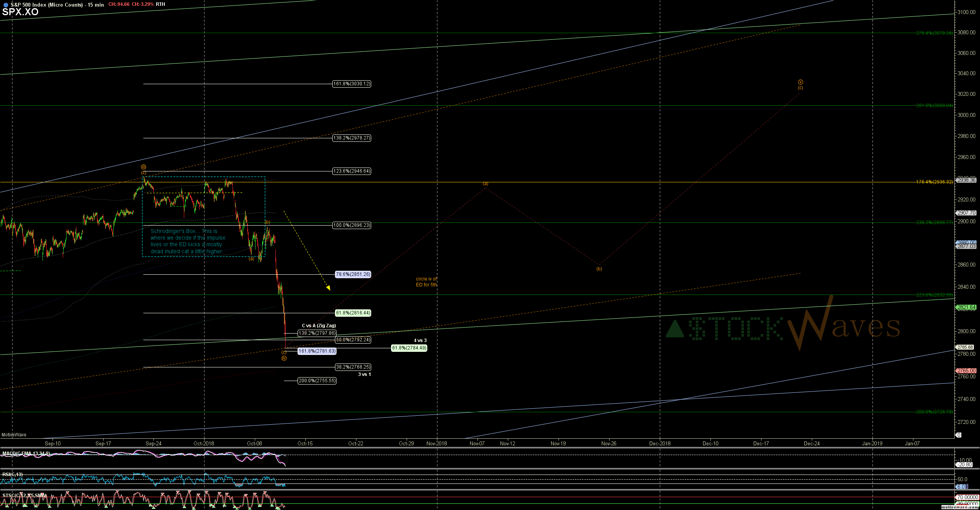The height and width of the screenshot is (510, 980).
Task: Click the SPX.XO symbol title
Action: coord(20,12)
